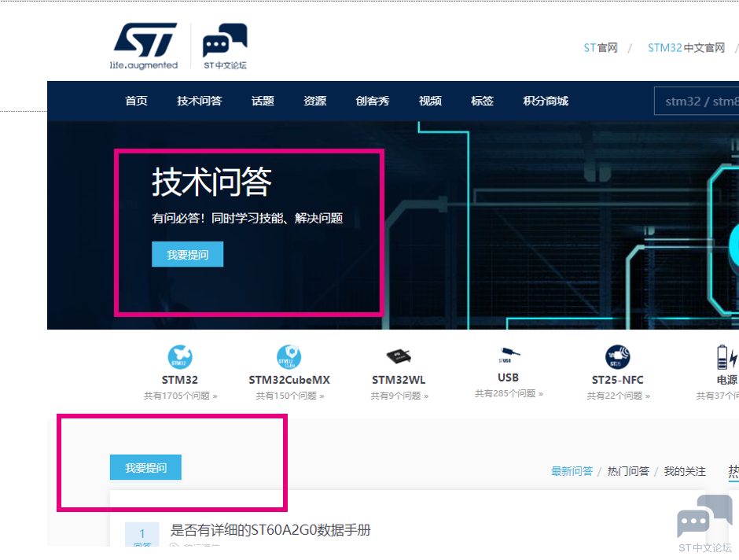Open 视频 in navigation bar
The image size is (739, 560).
click(430, 101)
